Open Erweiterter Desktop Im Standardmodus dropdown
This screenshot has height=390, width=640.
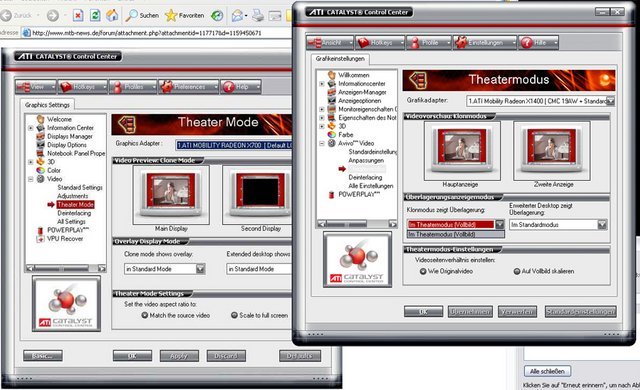(558, 225)
